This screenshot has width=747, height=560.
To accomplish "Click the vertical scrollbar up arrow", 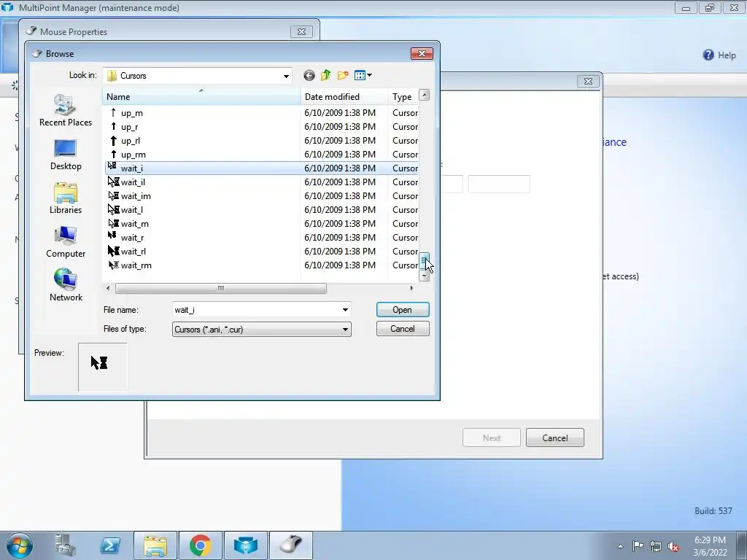I will pos(424,95).
